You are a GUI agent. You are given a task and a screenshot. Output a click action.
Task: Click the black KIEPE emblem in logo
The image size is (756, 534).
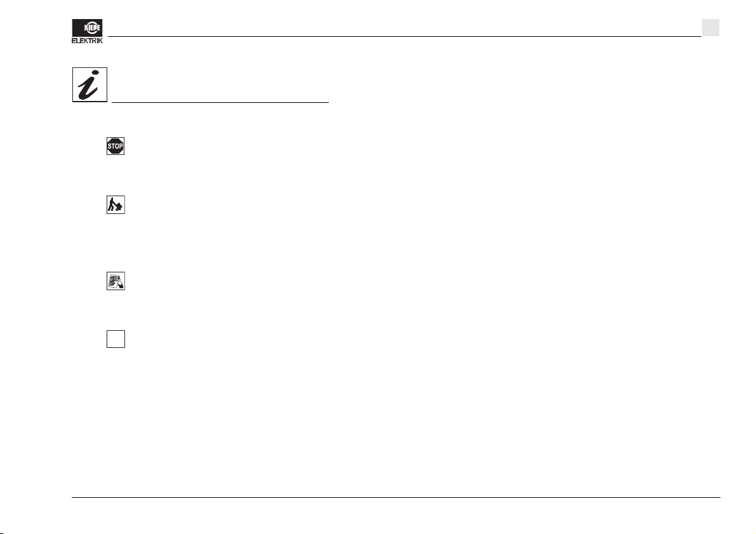[x=87, y=27]
